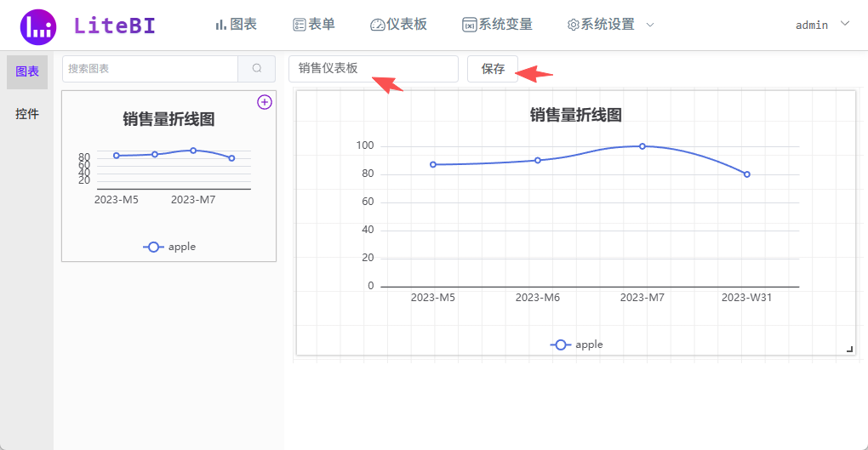Click the chart resize handle corner
This screenshot has width=868, height=450.
click(848, 349)
